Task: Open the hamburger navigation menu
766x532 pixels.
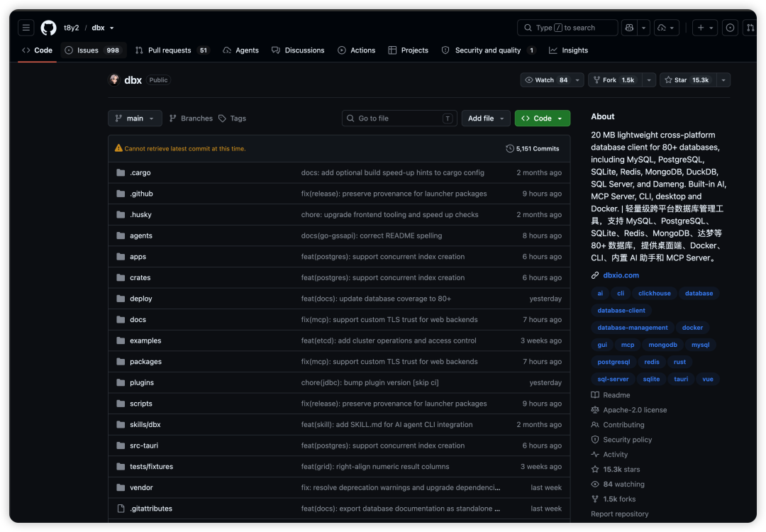Action: click(26, 28)
